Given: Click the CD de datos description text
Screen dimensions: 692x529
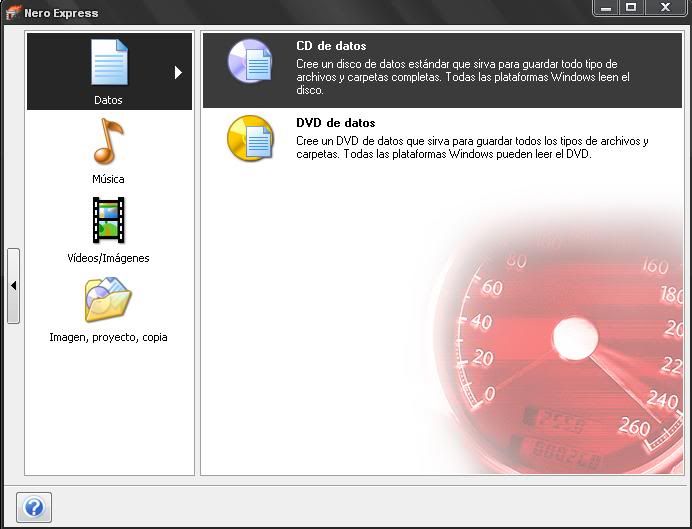Looking at the screenshot, I should pyautogui.click(x=463, y=77).
